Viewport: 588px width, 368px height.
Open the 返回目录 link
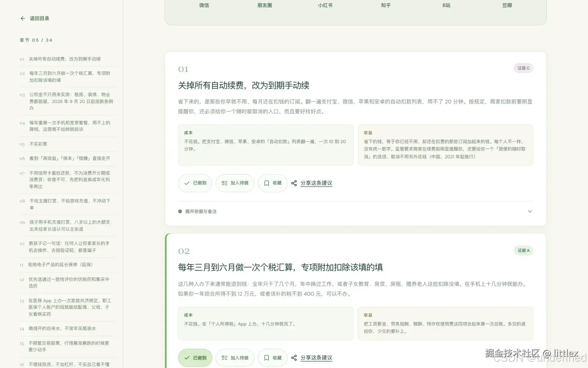pyautogui.click(x=39, y=18)
